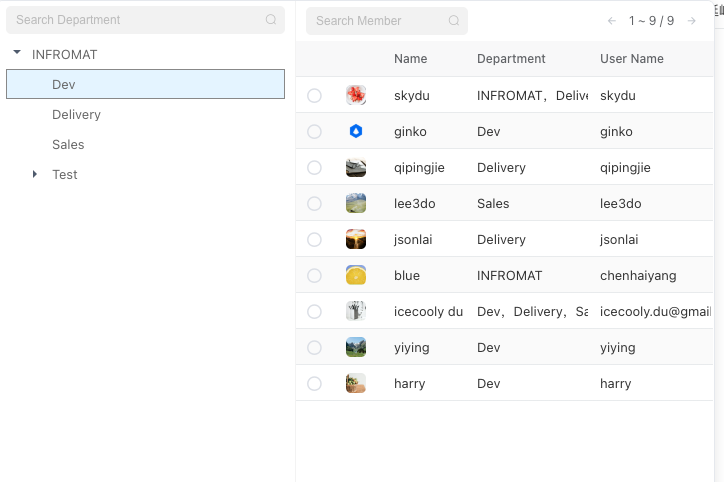Focus the Search Department input field
724x482 pixels.
(135, 20)
